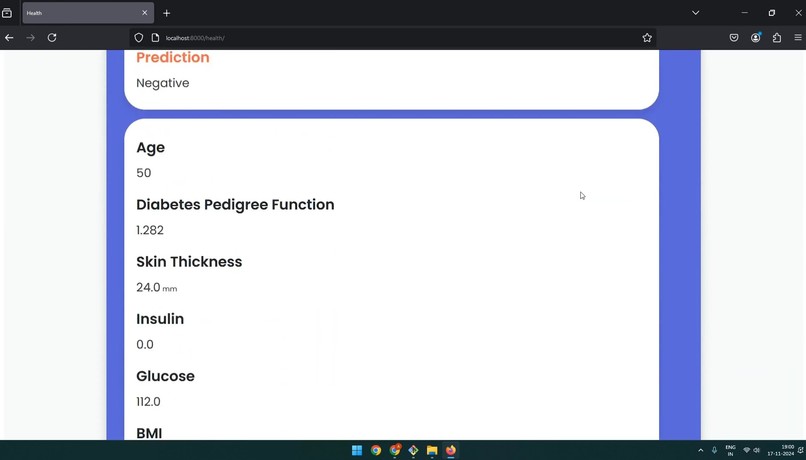The image size is (806, 460).
Task: Open the Firefox account icon
Action: (x=756, y=38)
